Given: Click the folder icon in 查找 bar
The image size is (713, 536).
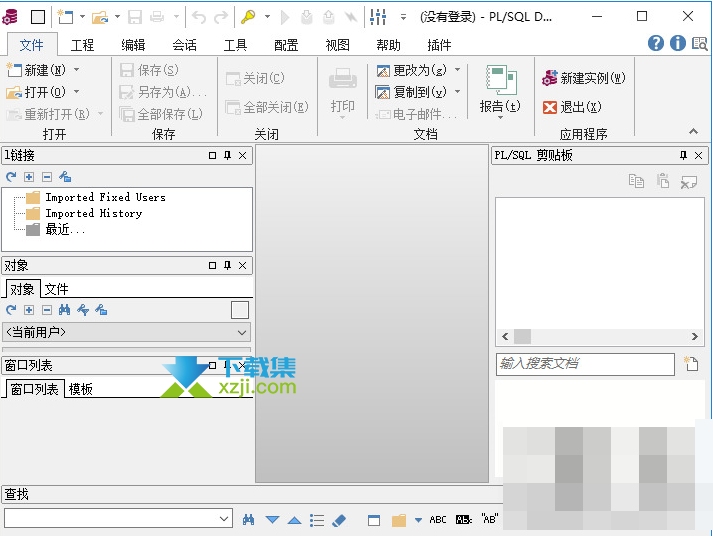Looking at the screenshot, I should (x=399, y=520).
